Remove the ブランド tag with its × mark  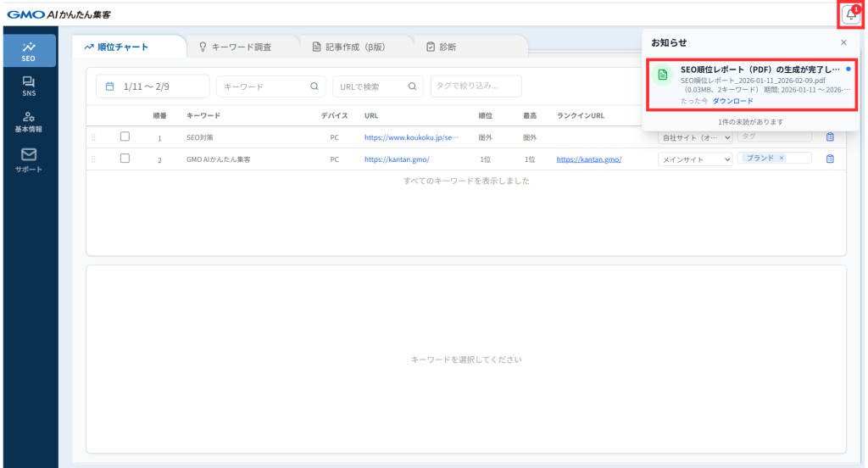point(781,159)
